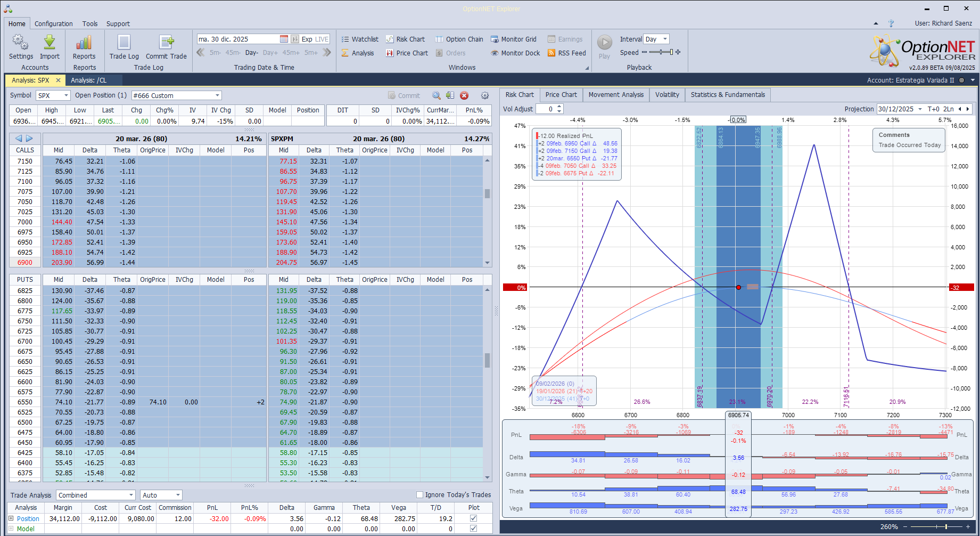Click the Exp LIVE button
Screen dimensions: 980x536
tap(310, 39)
